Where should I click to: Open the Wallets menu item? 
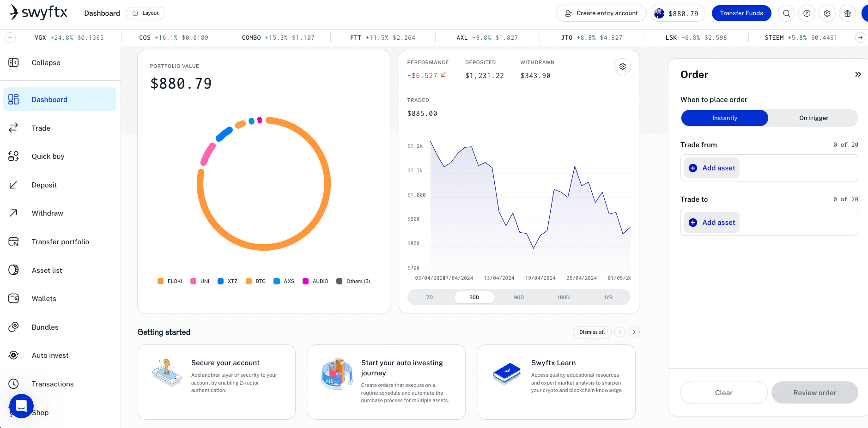pyautogui.click(x=60, y=298)
